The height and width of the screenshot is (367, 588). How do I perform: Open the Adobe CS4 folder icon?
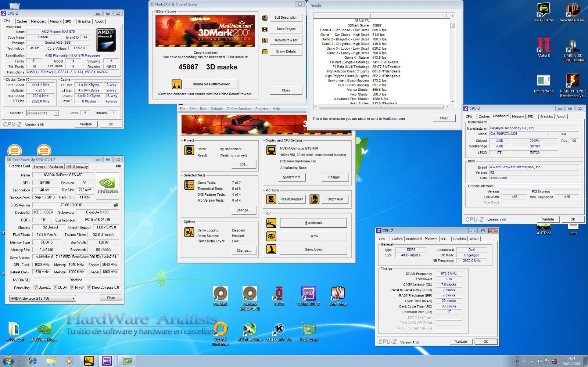point(14,331)
